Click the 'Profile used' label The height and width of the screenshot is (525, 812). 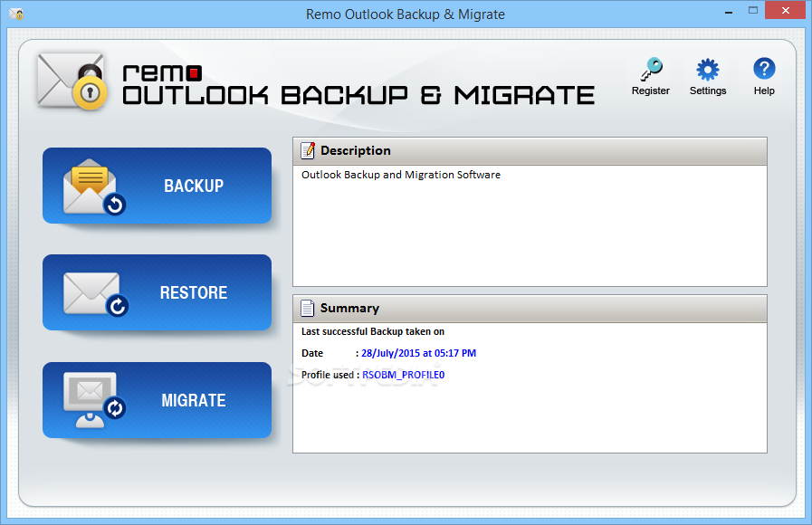tap(328, 375)
